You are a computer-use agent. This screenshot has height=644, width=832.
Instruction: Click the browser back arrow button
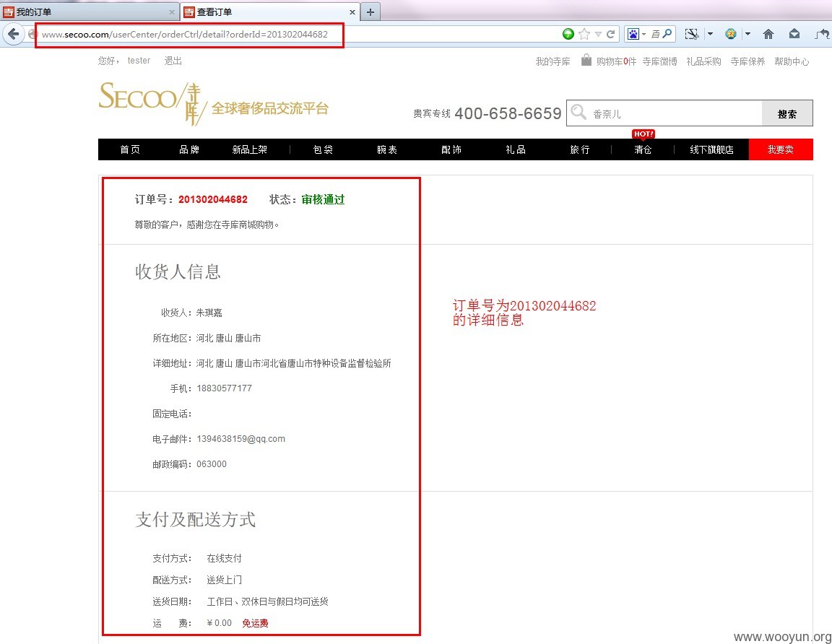pyautogui.click(x=13, y=35)
